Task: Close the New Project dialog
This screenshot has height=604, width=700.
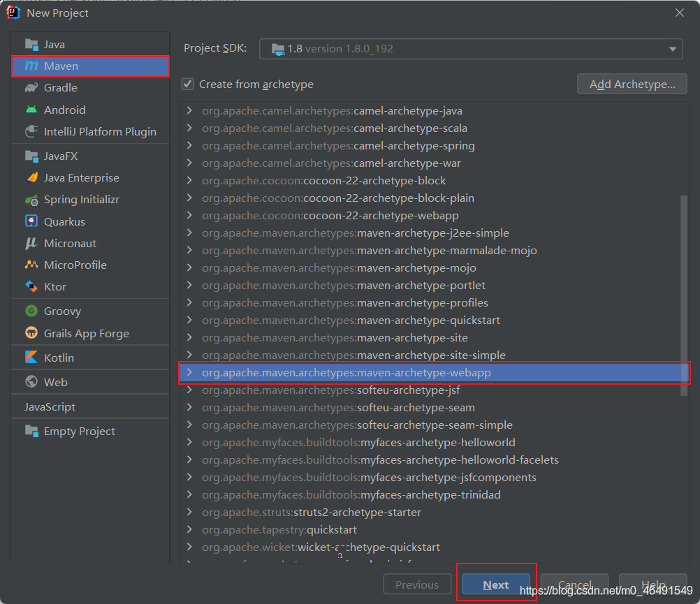Action: [x=680, y=13]
